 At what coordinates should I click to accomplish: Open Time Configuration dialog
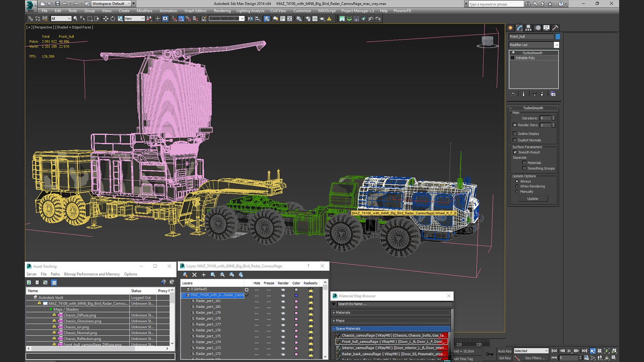586,358
